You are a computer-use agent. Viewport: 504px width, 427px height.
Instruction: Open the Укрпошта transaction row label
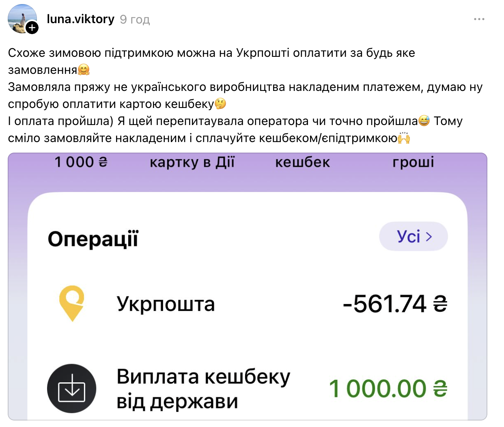166,304
